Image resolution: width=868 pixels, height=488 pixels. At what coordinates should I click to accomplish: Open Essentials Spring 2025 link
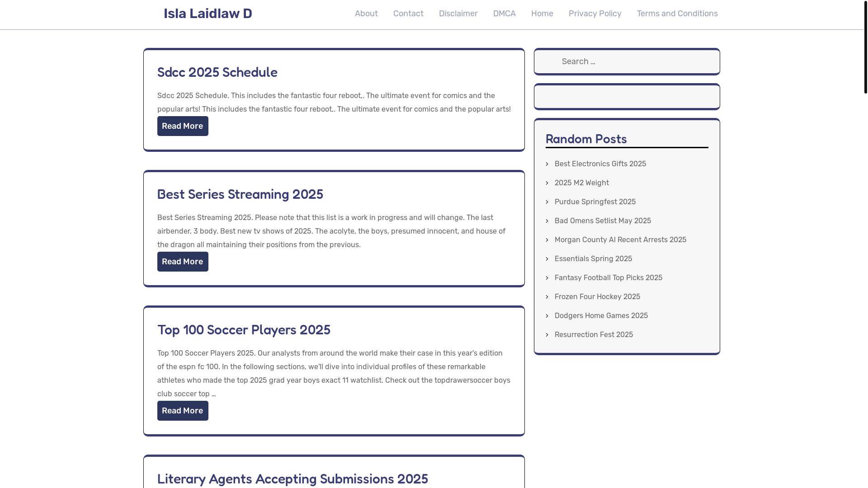click(593, 259)
